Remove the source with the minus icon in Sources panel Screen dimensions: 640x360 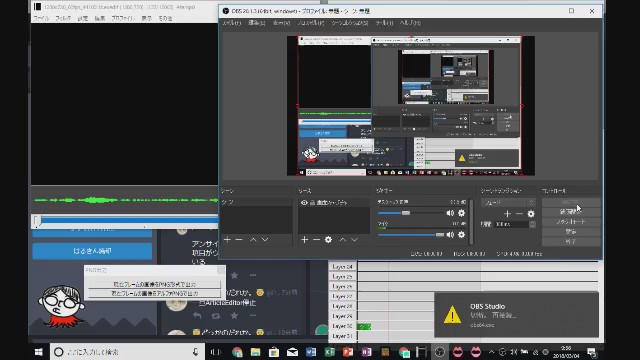[x=316, y=240]
